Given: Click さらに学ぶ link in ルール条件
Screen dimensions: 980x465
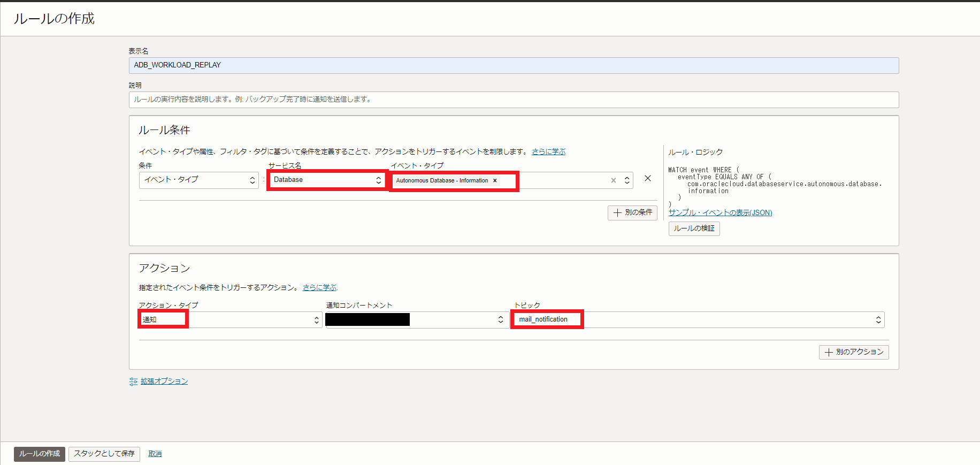Looking at the screenshot, I should (x=548, y=152).
